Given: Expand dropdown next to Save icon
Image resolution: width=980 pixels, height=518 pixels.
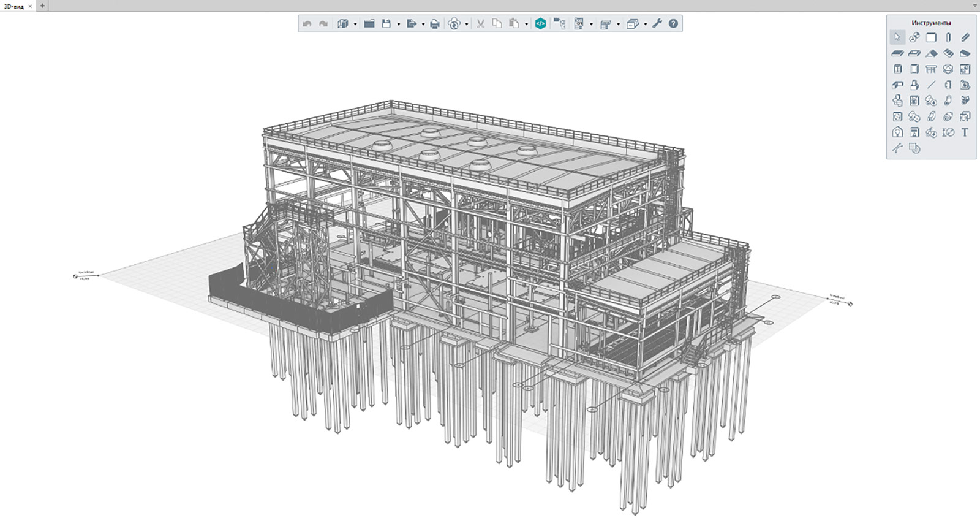Looking at the screenshot, I should coord(398,25).
